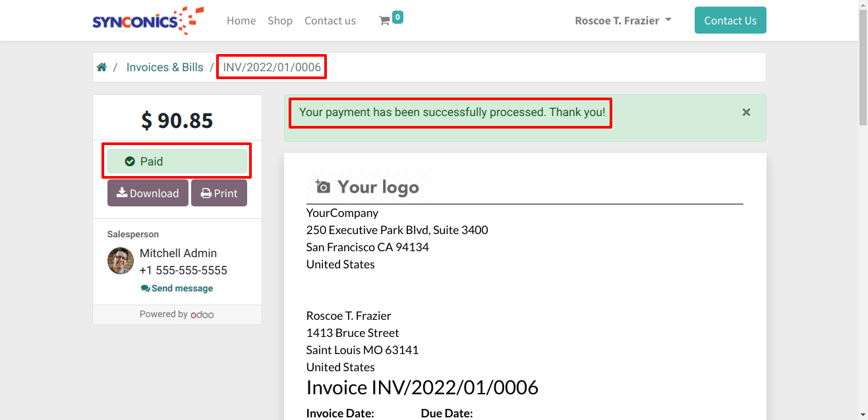This screenshot has height=420, width=868.
Task: Click San Francisco CA 94134 text
Action: [368, 247]
